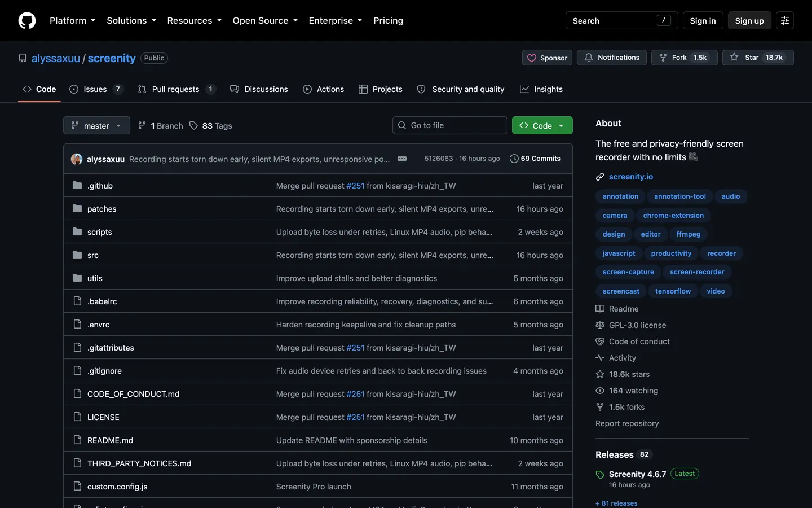Open the screenity repository name link
This screenshot has height=508, width=812.
tap(112, 58)
